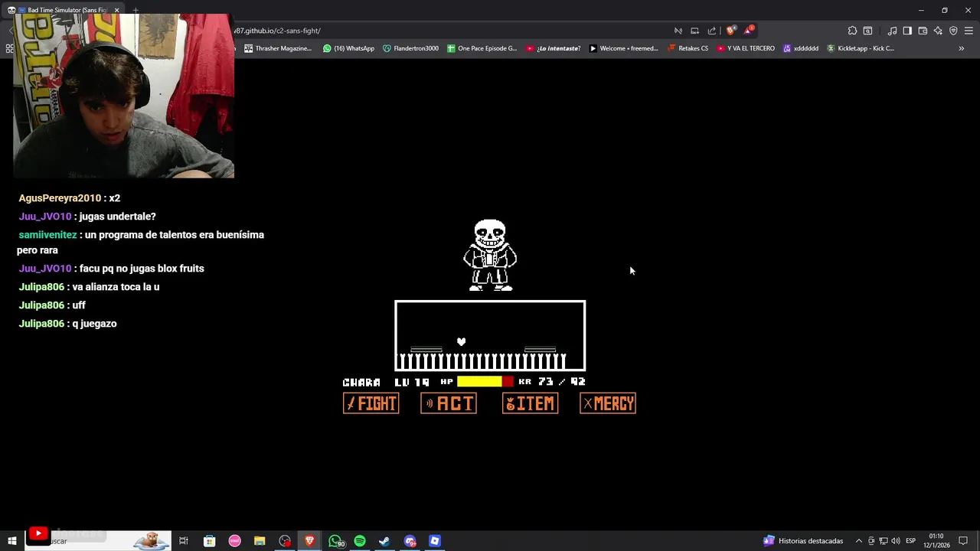Image resolution: width=980 pixels, height=551 pixels.
Task: Open the Y VA EL TERCERO bookmark
Action: tap(746, 48)
